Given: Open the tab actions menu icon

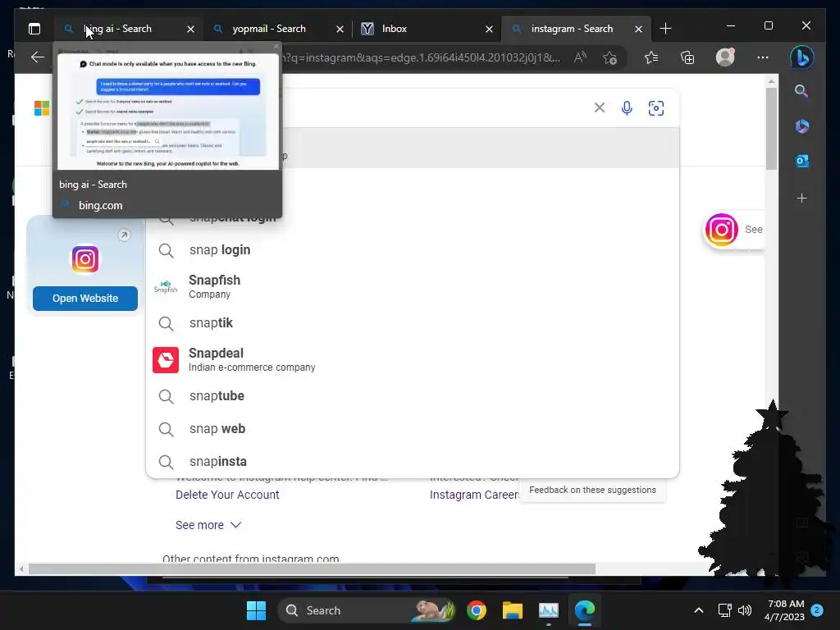Looking at the screenshot, I should coord(34,29).
